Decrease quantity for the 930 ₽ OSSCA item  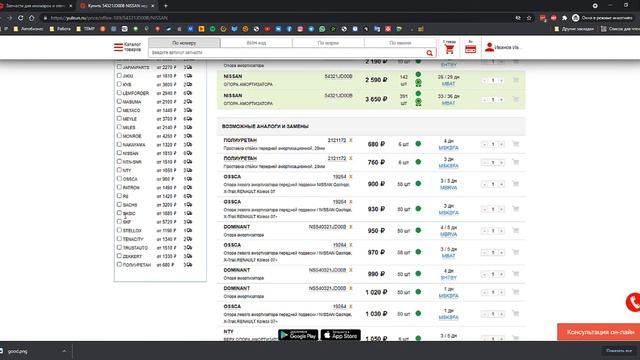point(484,209)
